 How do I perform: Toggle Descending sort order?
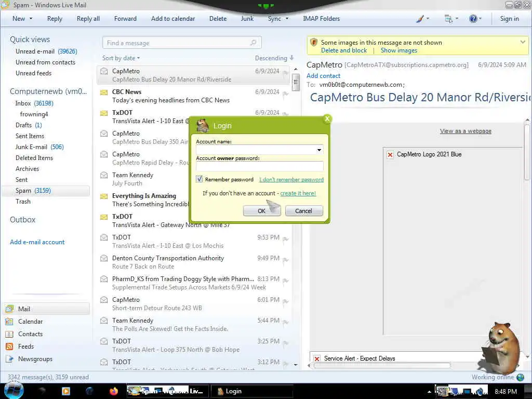274,58
